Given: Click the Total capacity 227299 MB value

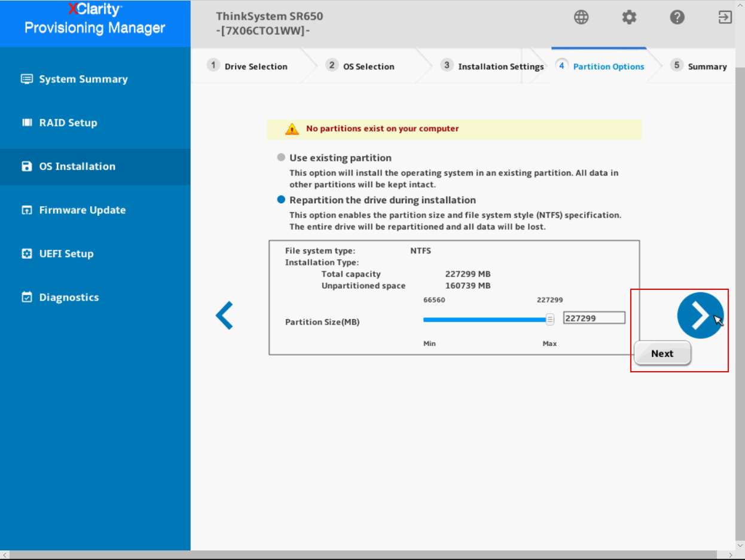Looking at the screenshot, I should tap(468, 274).
